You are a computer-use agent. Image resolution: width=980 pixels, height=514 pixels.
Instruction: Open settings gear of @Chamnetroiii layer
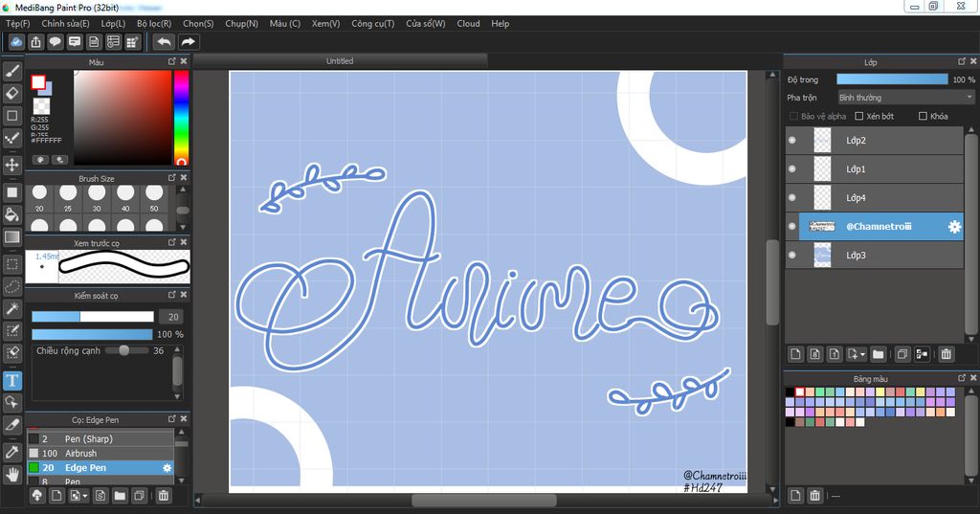tap(954, 227)
